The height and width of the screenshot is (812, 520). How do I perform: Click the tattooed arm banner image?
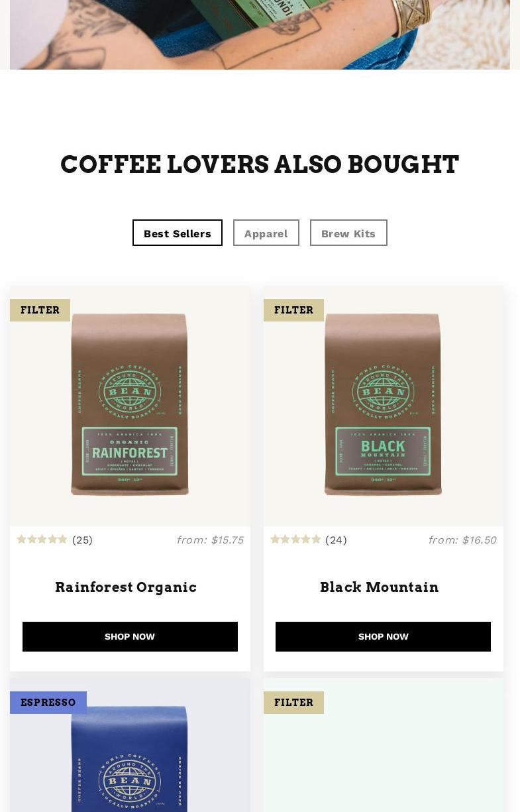tap(260, 34)
